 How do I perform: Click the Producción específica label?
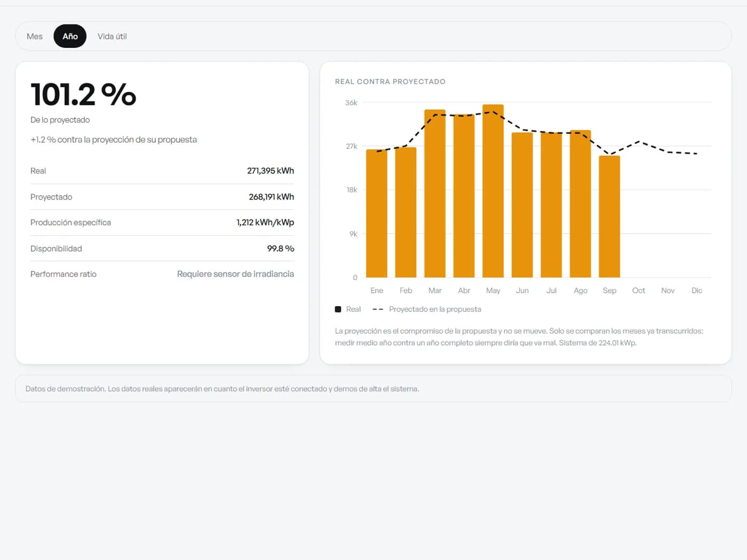70,222
